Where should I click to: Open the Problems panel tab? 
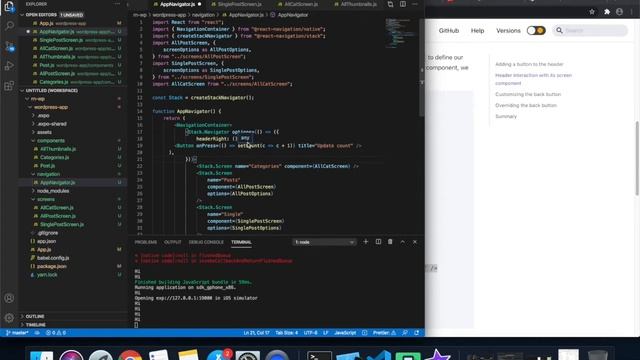pos(146,242)
